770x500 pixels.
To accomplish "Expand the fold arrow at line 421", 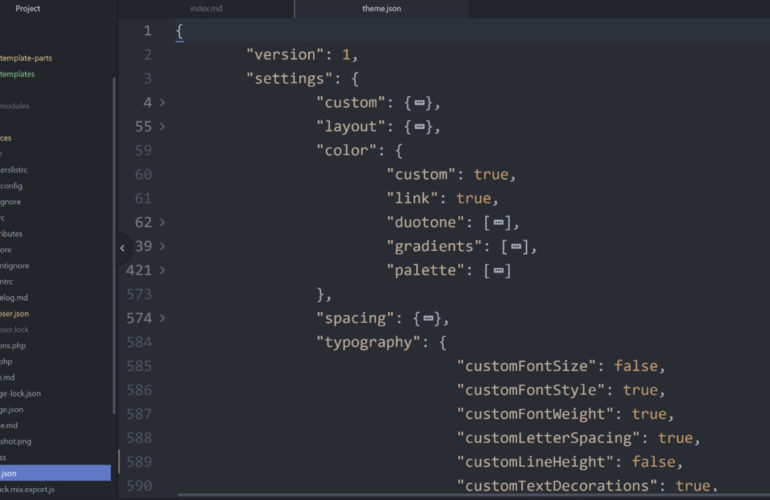I will pyautogui.click(x=162, y=271).
